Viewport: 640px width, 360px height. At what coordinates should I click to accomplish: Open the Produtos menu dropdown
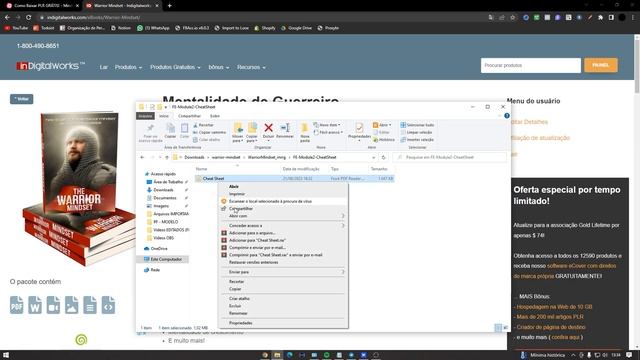click(x=128, y=67)
